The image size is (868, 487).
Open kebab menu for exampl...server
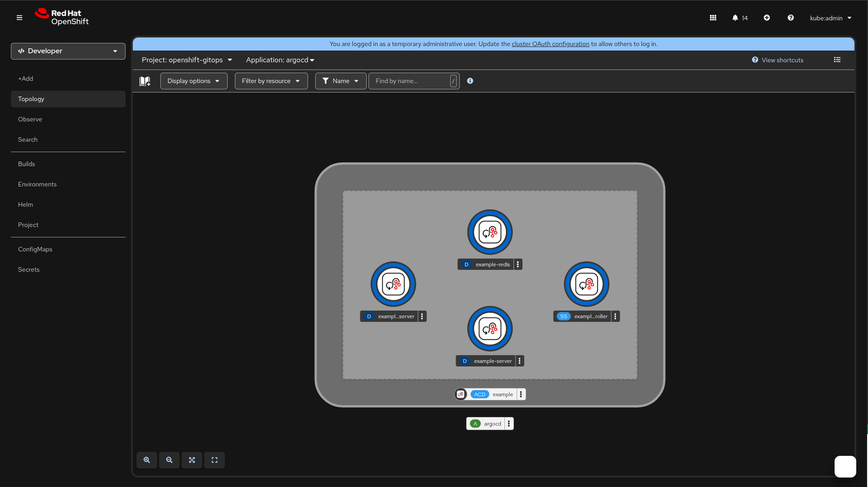tap(422, 316)
